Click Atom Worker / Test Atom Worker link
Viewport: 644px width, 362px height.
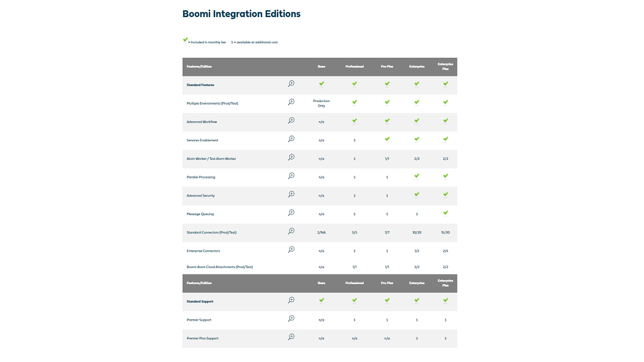click(211, 159)
